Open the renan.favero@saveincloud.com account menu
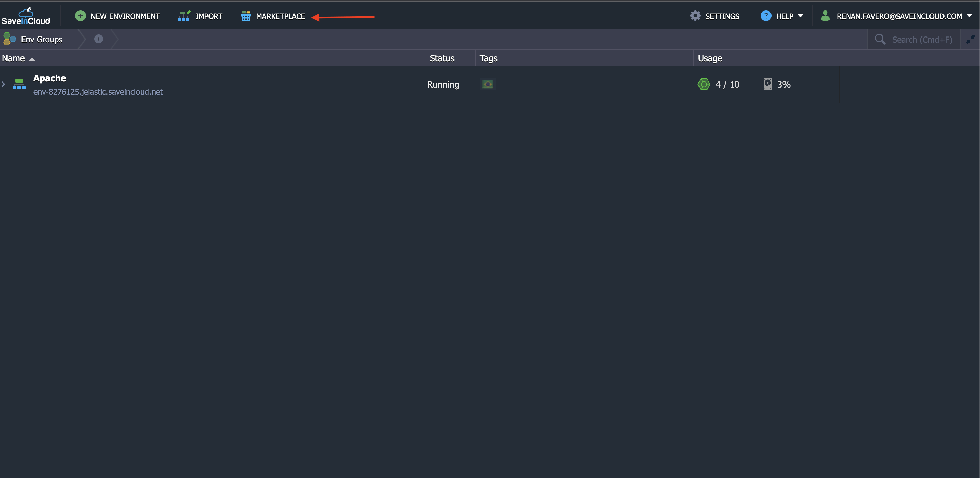Image resolution: width=980 pixels, height=478 pixels. click(x=897, y=16)
